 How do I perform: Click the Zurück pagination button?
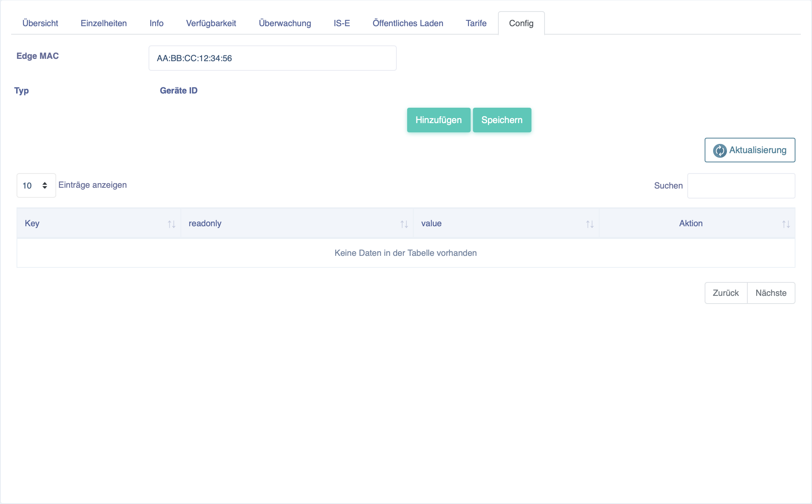click(x=726, y=293)
